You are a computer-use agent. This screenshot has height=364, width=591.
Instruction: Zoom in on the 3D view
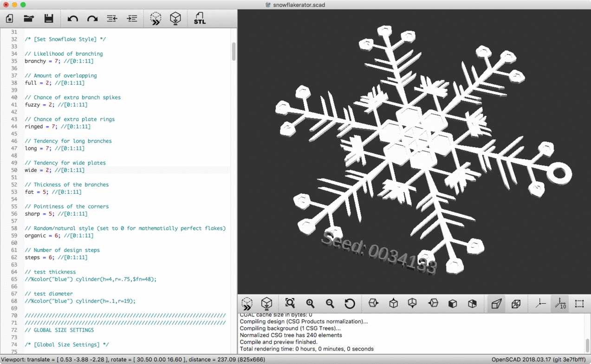click(311, 303)
